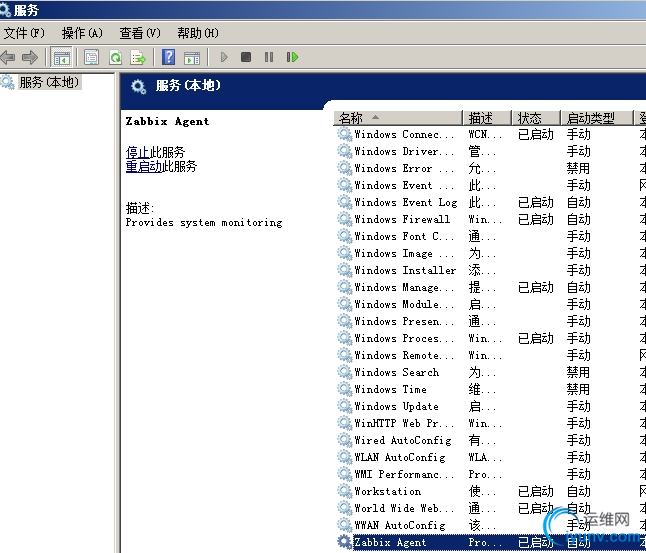Click the 停止 link to stop service
This screenshot has height=553, width=646.
point(138,152)
